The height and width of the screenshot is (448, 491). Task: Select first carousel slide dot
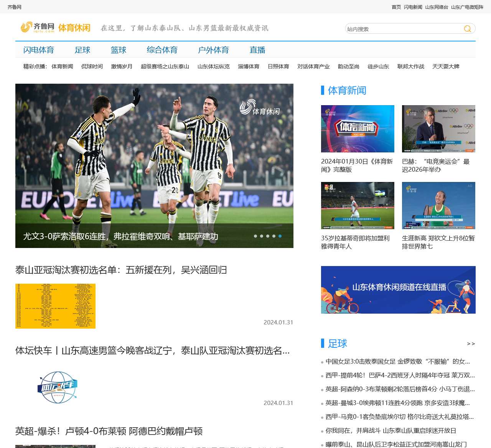click(x=255, y=236)
